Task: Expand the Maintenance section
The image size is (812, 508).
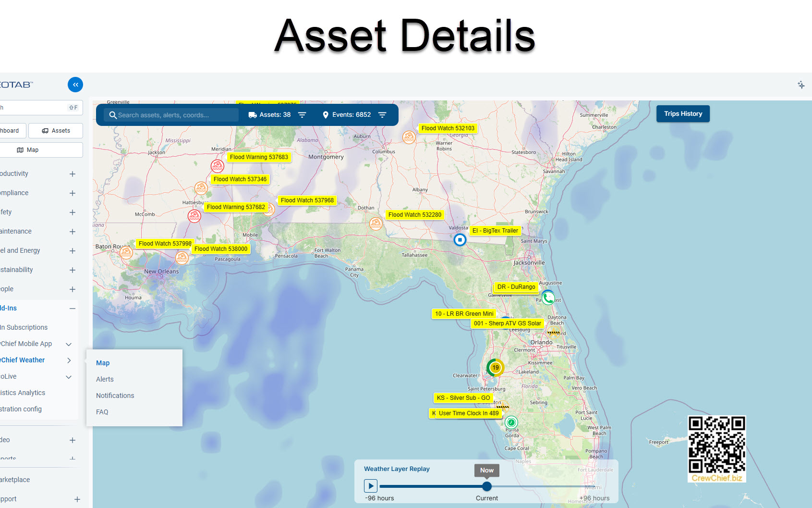Action: pyautogui.click(x=73, y=232)
